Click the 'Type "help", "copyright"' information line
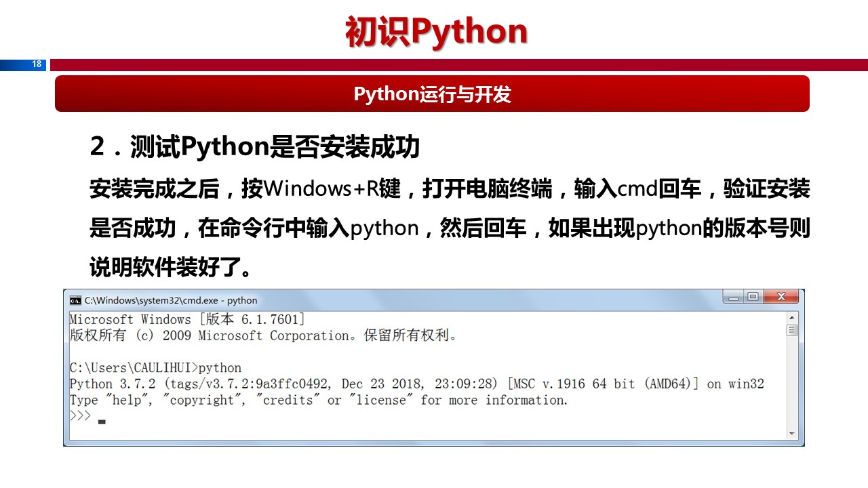This screenshot has width=868, height=488. coord(319,401)
